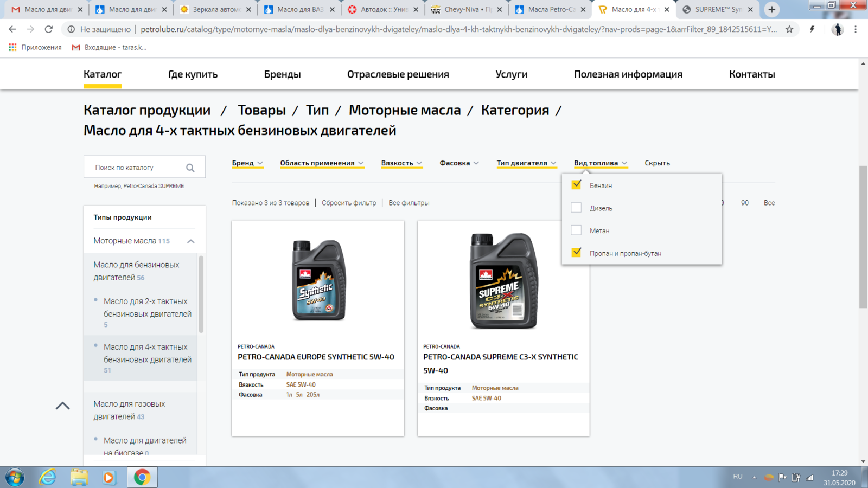This screenshot has height=488, width=868.
Task: Uncheck Пропан и пропан-бутан checkbox
Action: [x=576, y=253]
